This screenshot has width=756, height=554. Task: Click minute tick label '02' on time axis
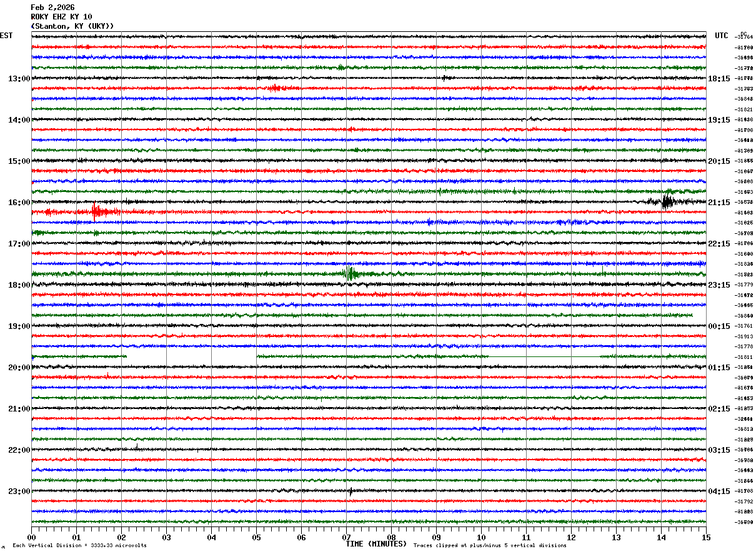click(121, 538)
